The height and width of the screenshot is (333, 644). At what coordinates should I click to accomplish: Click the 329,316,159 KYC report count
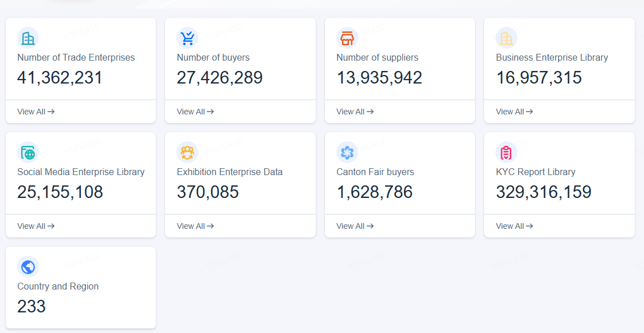544,192
